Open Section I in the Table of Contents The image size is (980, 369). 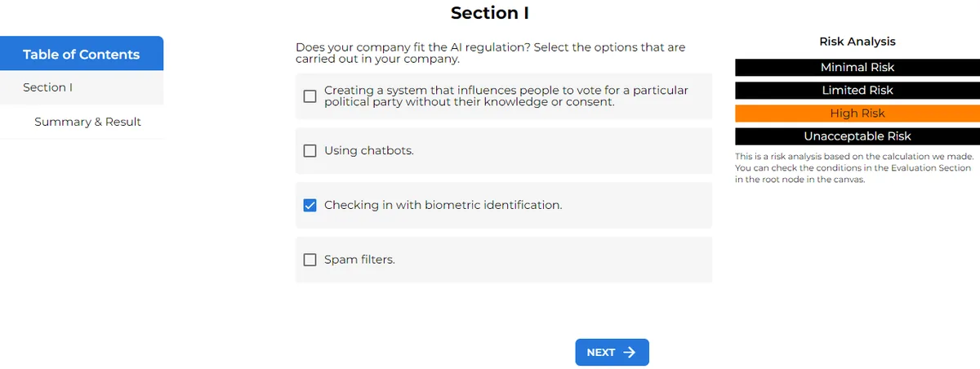[x=47, y=87]
